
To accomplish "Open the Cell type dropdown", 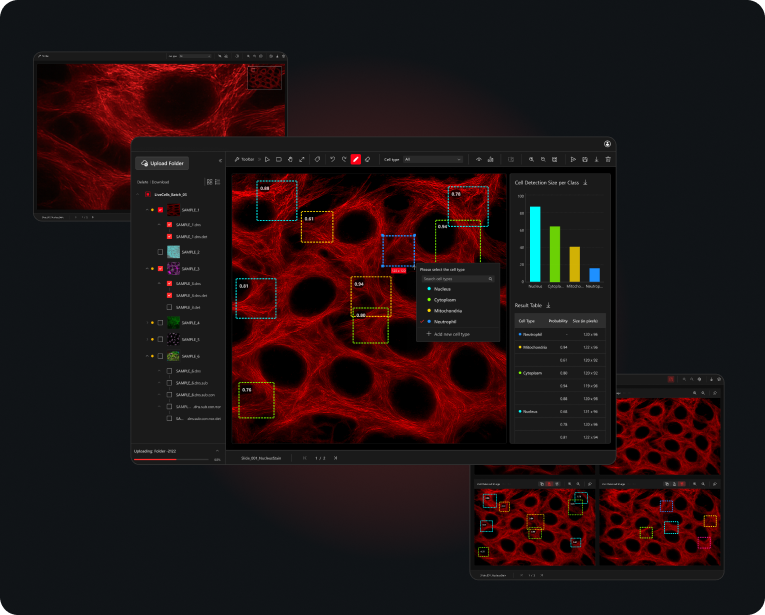I will click(x=433, y=159).
